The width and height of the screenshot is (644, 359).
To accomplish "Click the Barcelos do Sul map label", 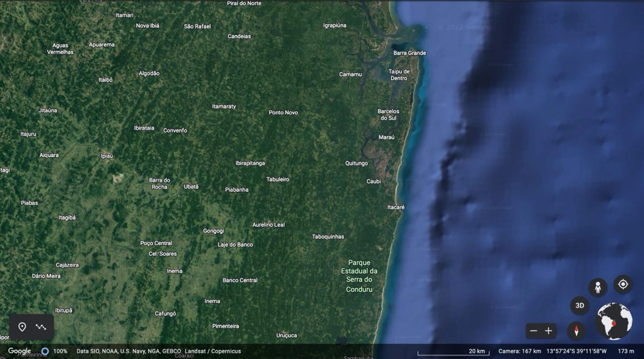I will (388, 115).
